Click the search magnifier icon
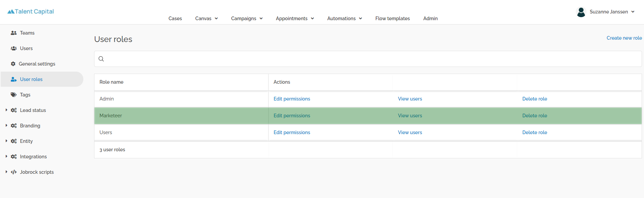 point(101,59)
